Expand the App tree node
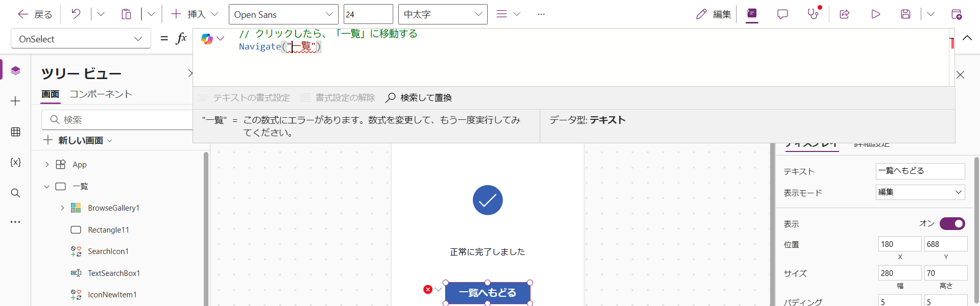Viewport: 980px width, 306px height. [x=46, y=164]
